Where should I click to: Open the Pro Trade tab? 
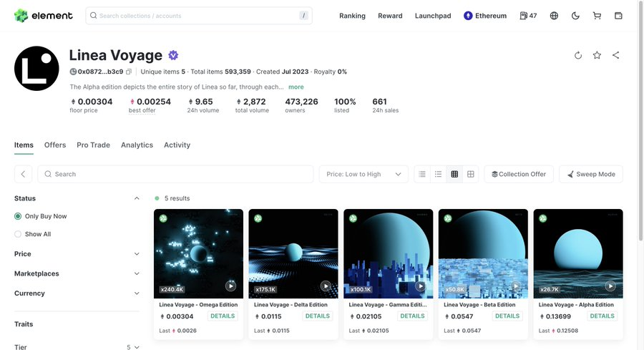(93, 145)
